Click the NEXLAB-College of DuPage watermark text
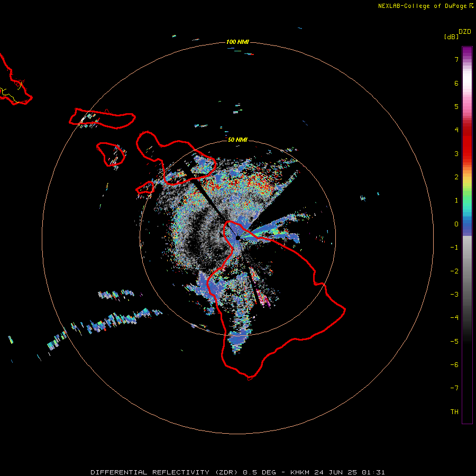Screen dimensions: 476x476 tap(425, 6)
